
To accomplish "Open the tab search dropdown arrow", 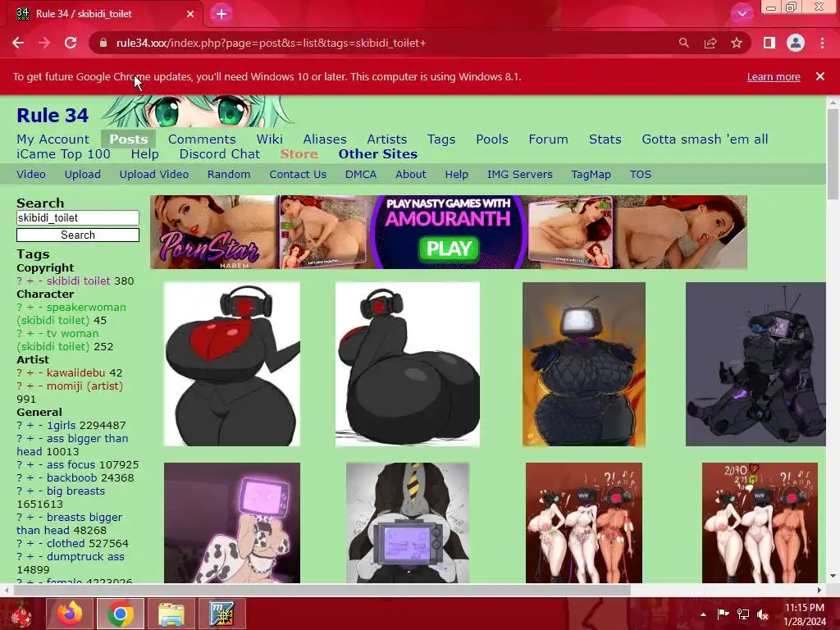I will 742,14.
